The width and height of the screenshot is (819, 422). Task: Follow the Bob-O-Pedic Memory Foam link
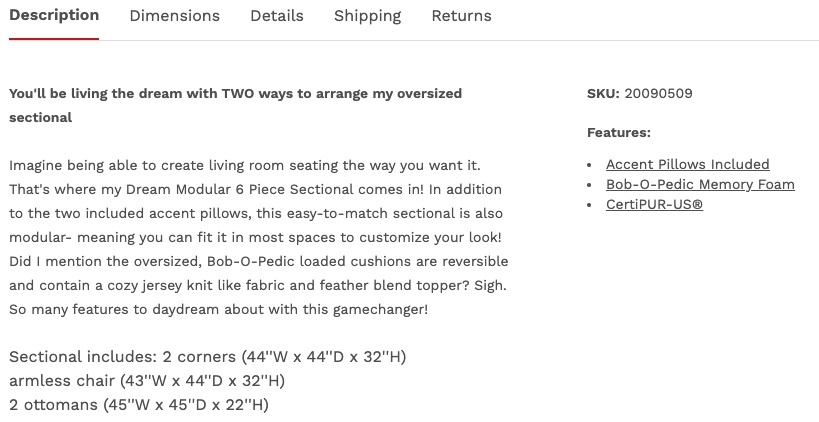700,184
